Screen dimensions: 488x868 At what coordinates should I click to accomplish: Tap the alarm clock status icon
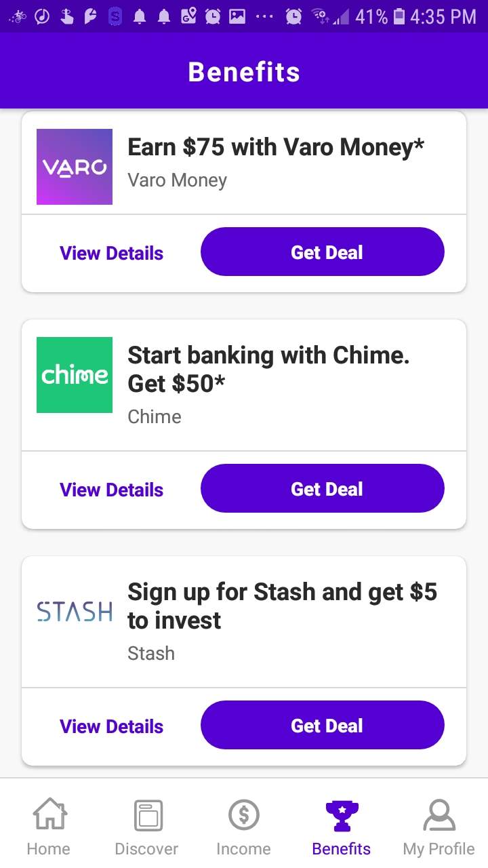tap(293, 16)
